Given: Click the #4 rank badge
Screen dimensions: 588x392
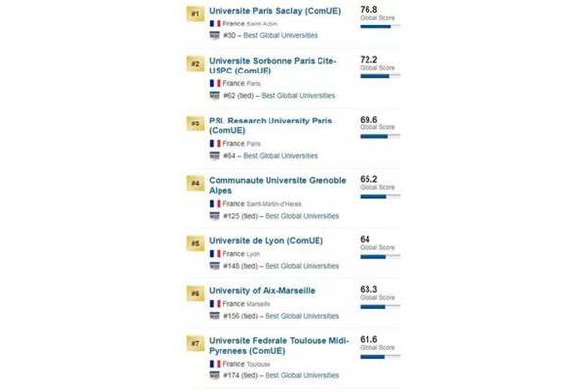Looking at the screenshot, I should point(195,183).
